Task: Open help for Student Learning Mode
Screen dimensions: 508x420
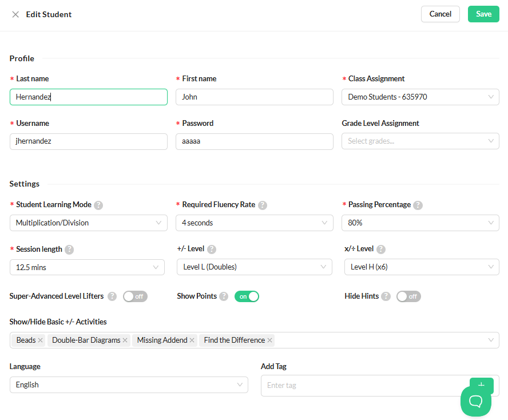Action: click(98, 205)
